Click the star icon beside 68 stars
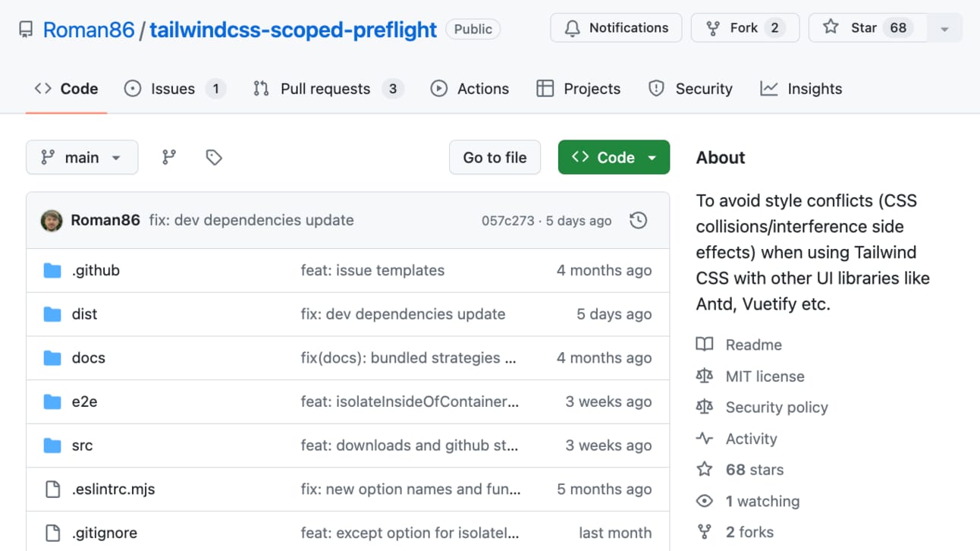Screen dimensions: 980x551 [x=705, y=470]
